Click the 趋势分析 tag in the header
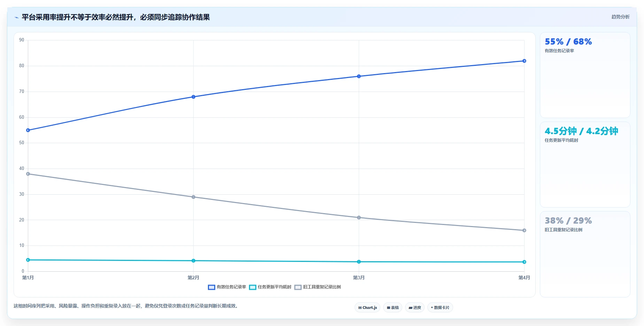This screenshot has width=644, height=326. [x=620, y=17]
